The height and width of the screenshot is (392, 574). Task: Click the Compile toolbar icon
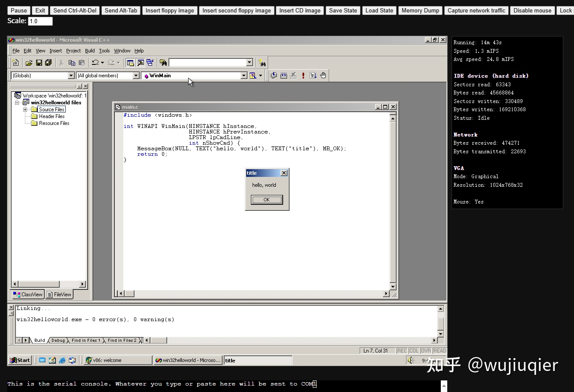coord(274,76)
